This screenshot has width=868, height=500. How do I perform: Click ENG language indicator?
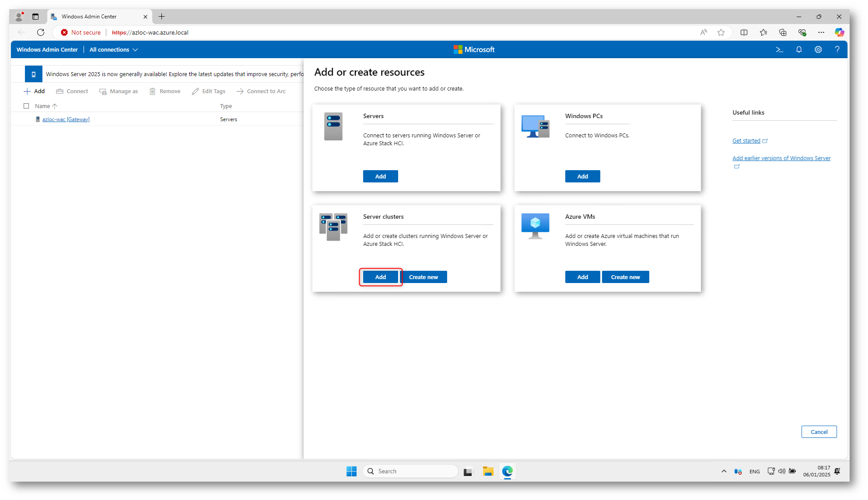[755, 472]
